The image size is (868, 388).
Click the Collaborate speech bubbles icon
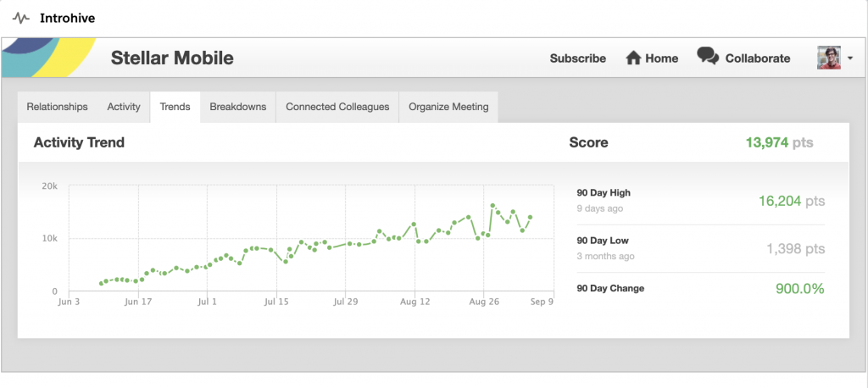tap(708, 57)
